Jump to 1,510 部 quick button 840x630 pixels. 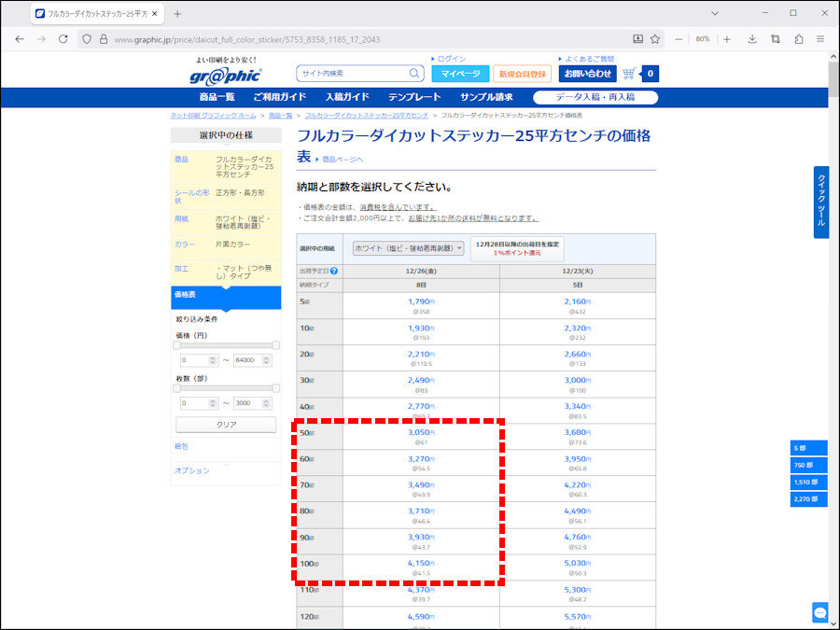click(808, 483)
